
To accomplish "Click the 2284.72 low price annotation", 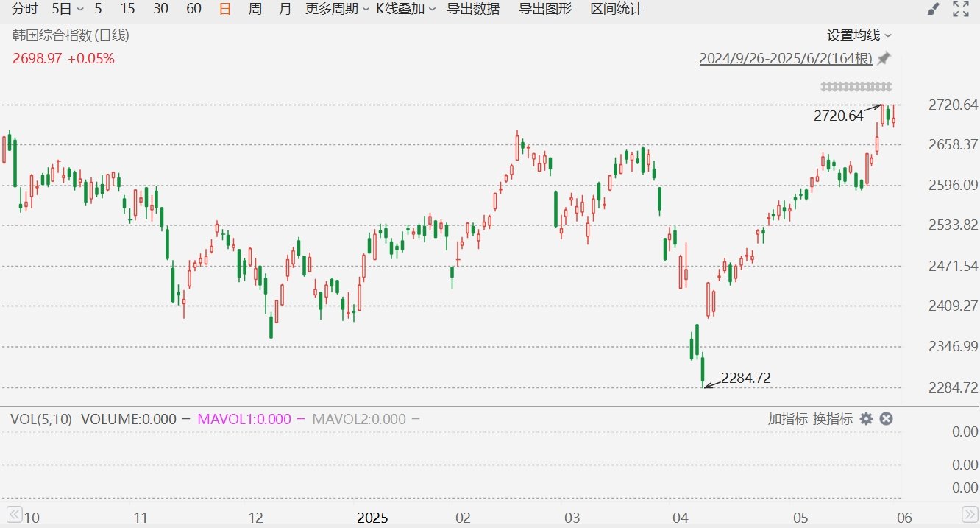I will pos(746,378).
